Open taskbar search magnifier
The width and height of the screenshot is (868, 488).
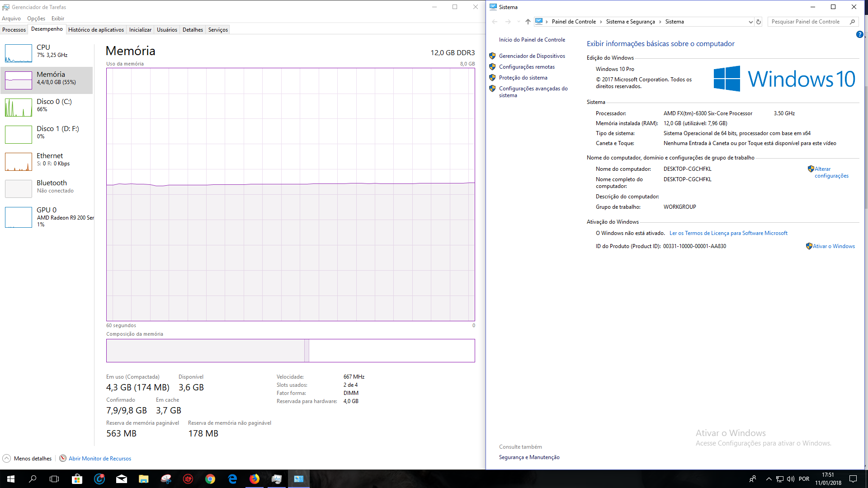coord(33,479)
